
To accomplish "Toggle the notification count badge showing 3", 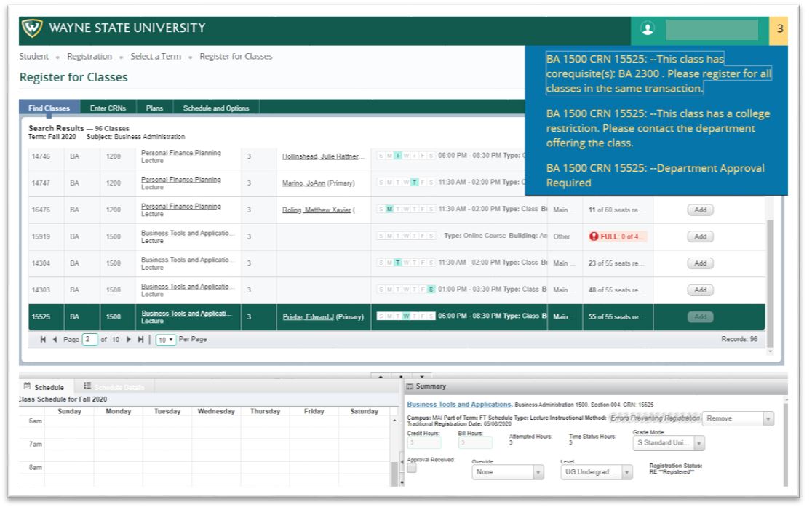I will point(779,29).
